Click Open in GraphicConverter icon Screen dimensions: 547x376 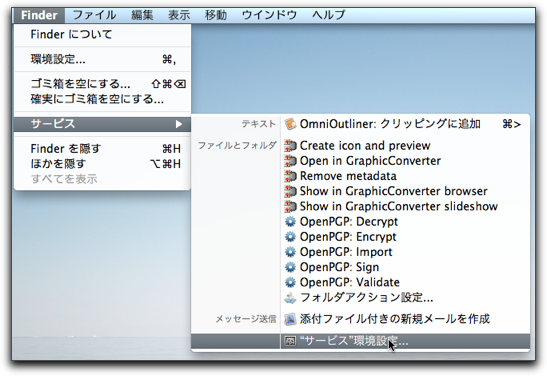click(x=290, y=161)
